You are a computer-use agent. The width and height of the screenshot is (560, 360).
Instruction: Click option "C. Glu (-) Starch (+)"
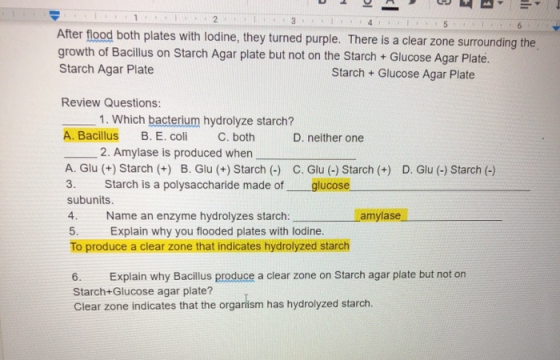tap(342, 170)
